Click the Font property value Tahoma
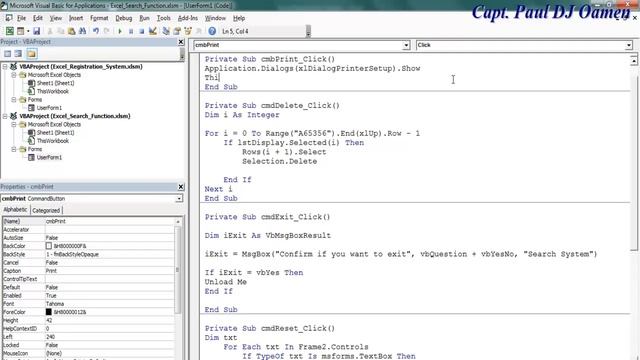Screen dimensions: 640x360 click(109, 304)
